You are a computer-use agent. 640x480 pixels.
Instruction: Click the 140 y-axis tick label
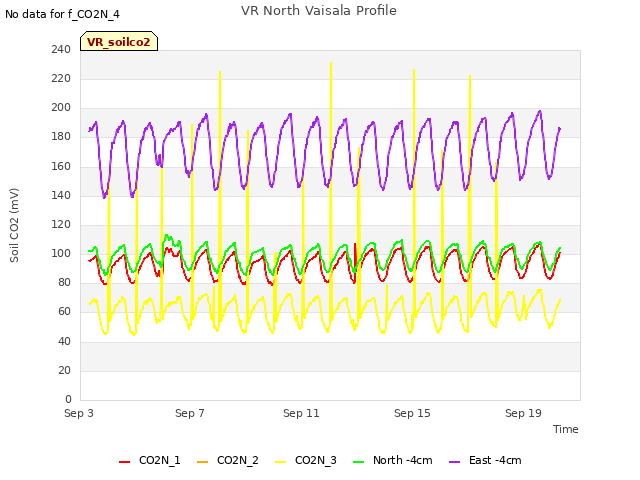(x=61, y=195)
